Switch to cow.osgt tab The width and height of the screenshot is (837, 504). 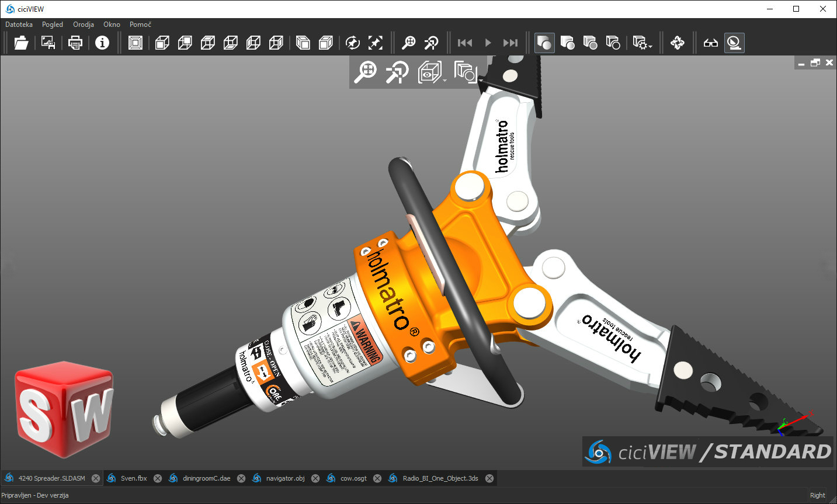pos(353,478)
